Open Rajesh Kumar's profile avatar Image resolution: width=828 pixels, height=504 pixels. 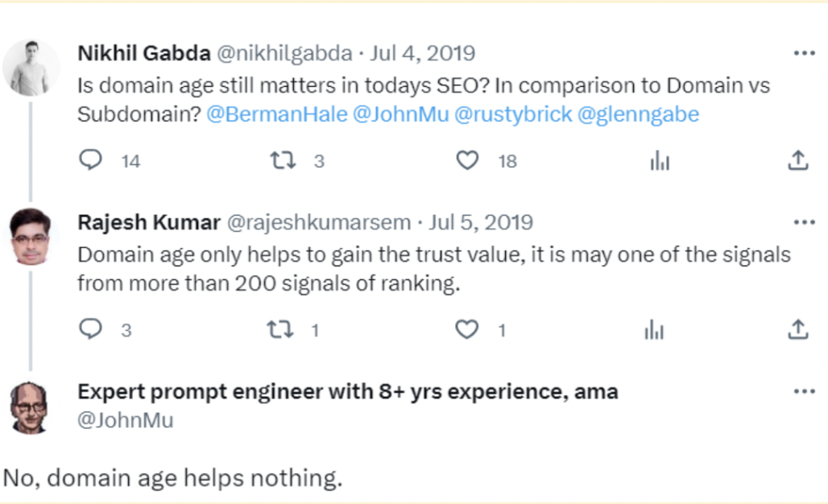(x=31, y=236)
